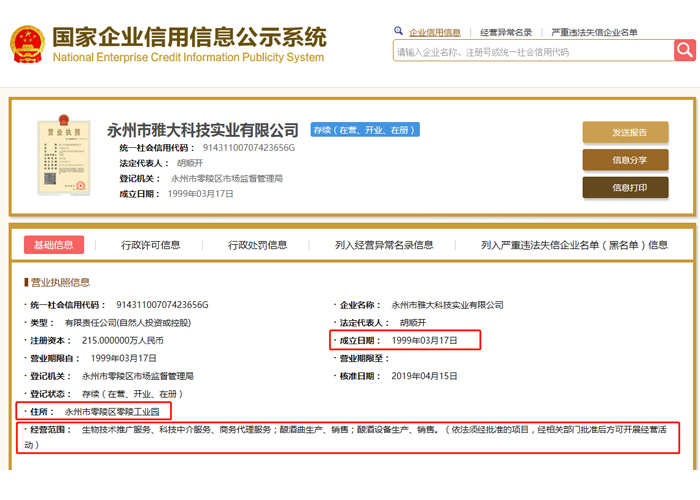Choose the 经营异常名录 search category
The image size is (700, 500).
pyautogui.click(x=506, y=32)
